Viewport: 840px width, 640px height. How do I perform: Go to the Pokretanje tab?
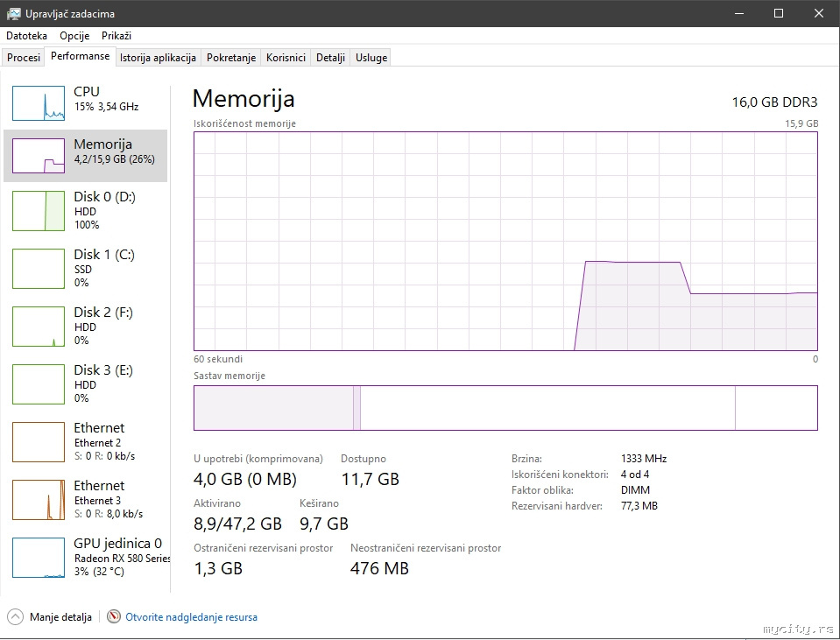tap(231, 58)
